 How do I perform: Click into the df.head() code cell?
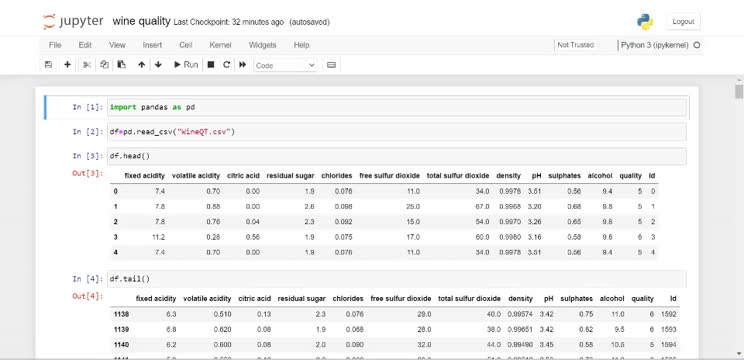(397, 156)
